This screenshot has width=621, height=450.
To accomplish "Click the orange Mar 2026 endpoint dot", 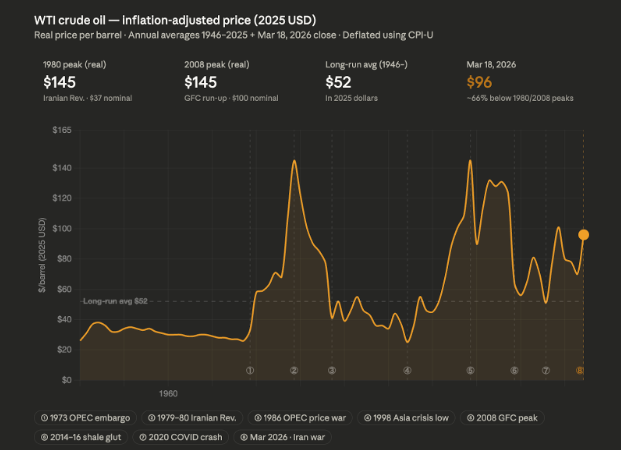I will pos(584,235).
